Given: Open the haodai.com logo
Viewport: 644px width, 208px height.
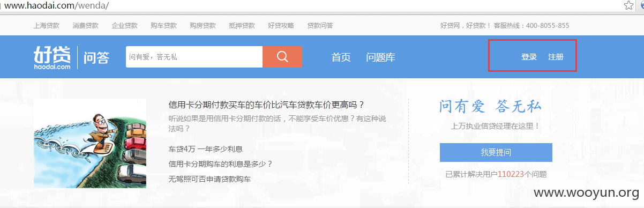Looking at the screenshot, I should pos(53,57).
